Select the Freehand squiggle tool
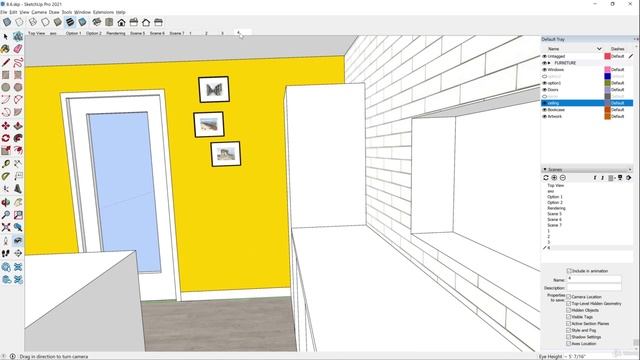This screenshot has height=360, width=640. point(18,62)
